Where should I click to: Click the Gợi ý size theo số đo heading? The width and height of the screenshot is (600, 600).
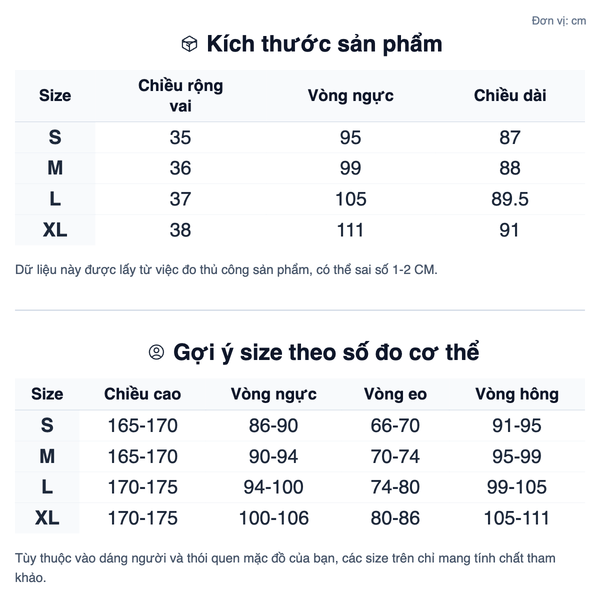tap(326, 352)
